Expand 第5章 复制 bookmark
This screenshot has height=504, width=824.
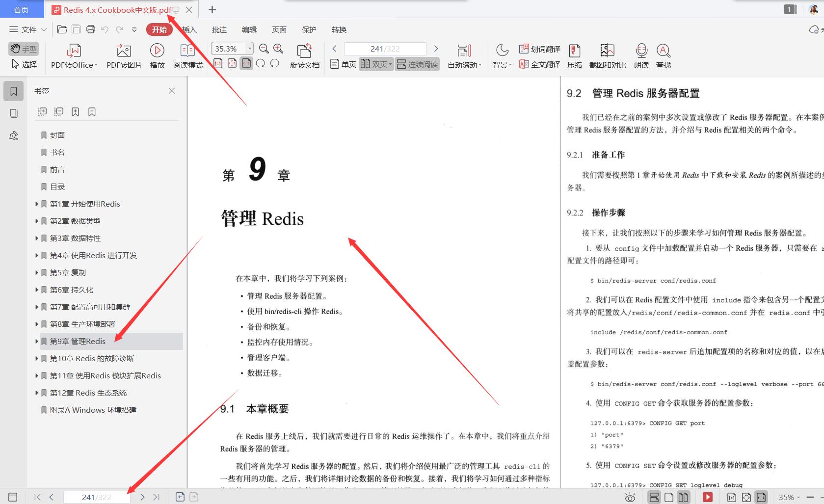36,272
